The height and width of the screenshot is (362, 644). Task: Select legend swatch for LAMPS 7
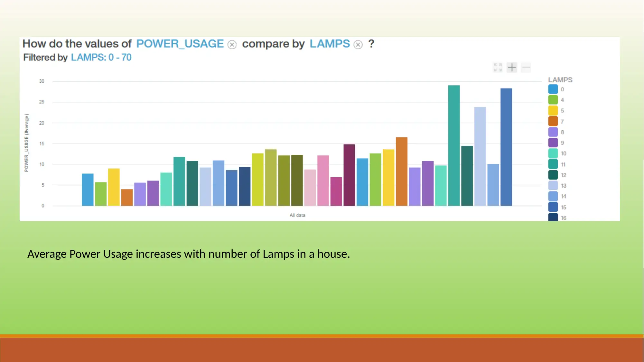(x=553, y=121)
